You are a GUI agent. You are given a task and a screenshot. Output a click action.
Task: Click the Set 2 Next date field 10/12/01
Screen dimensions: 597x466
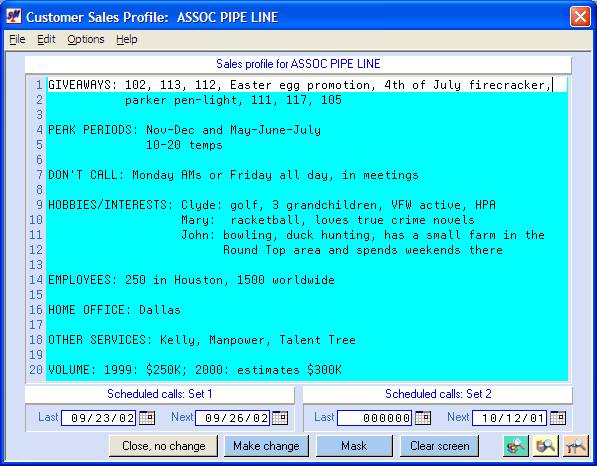(x=509, y=418)
